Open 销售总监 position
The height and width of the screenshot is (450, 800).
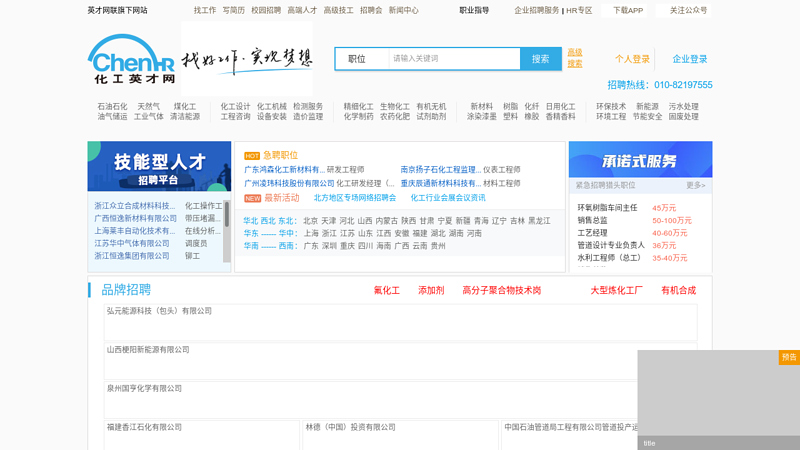coord(592,220)
